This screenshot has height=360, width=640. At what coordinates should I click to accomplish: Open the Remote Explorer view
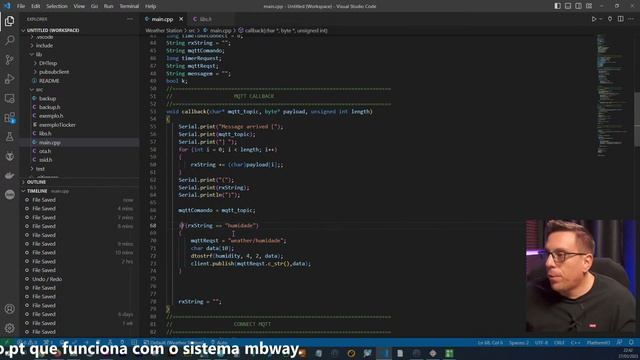(9, 98)
